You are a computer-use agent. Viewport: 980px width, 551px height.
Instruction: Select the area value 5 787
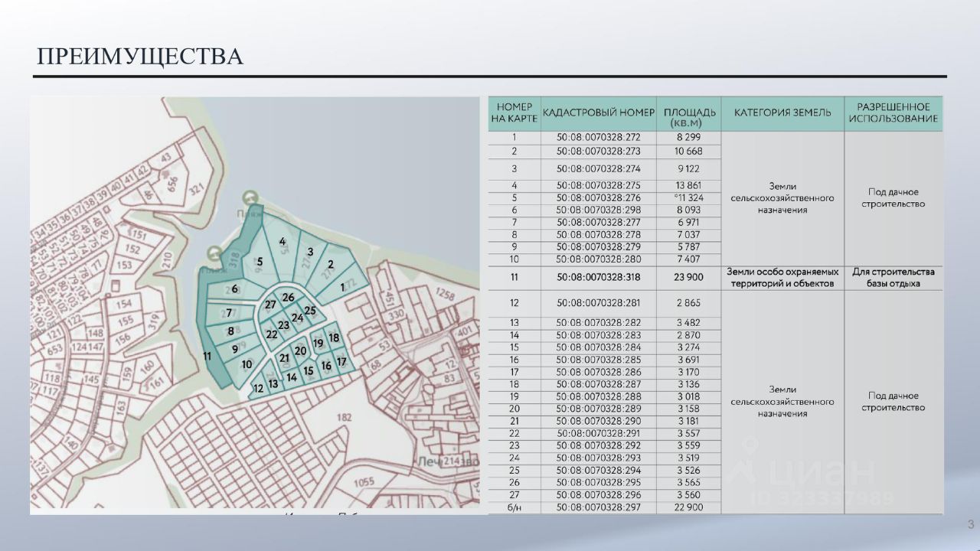[x=689, y=246]
